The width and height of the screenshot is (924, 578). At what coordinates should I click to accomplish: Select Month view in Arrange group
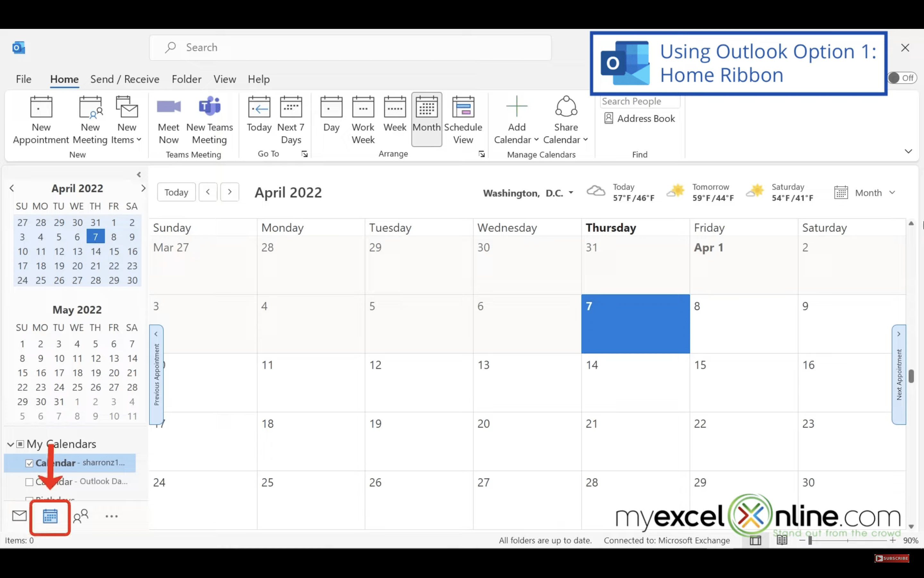(x=426, y=119)
